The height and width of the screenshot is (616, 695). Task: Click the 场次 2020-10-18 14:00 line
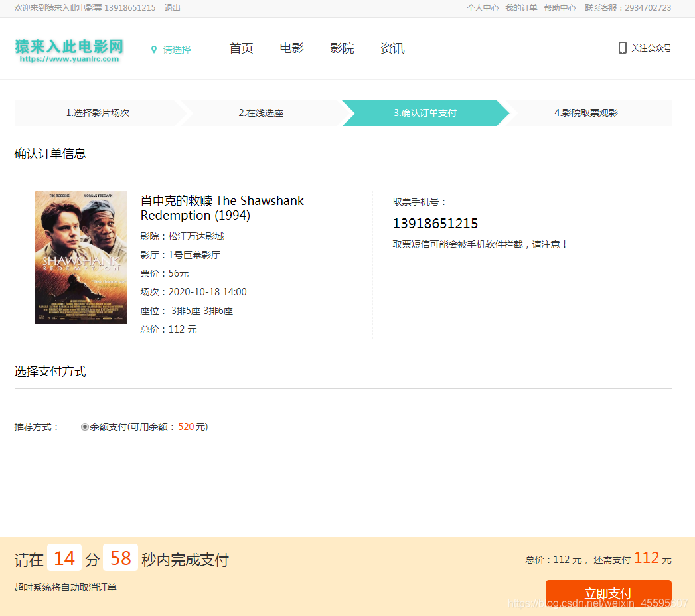(194, 292)
